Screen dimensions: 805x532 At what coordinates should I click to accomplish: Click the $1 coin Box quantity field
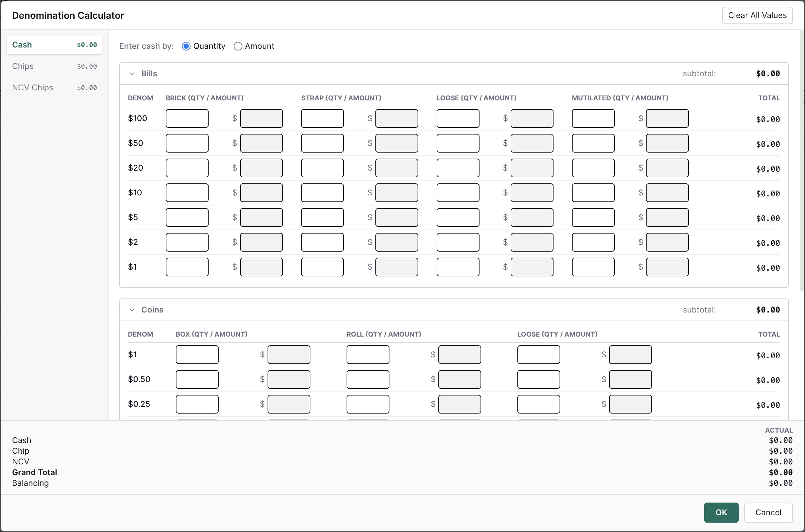(x=197, y=355)
